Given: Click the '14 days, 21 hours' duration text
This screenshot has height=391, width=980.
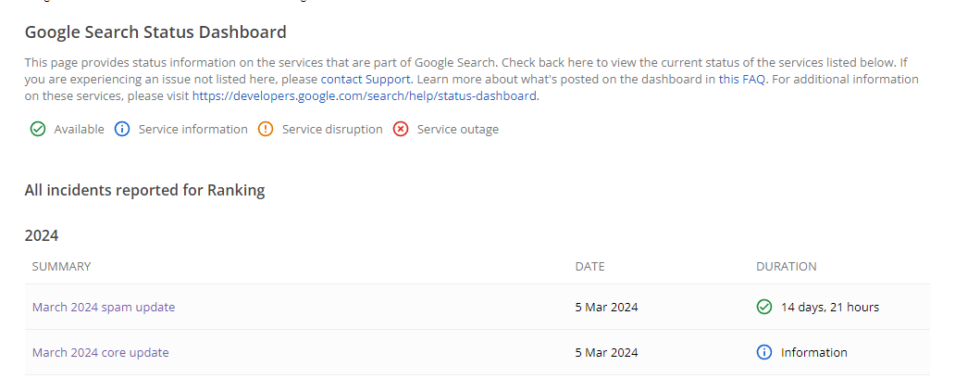Looking at the screenshot, I should [829, 307].
